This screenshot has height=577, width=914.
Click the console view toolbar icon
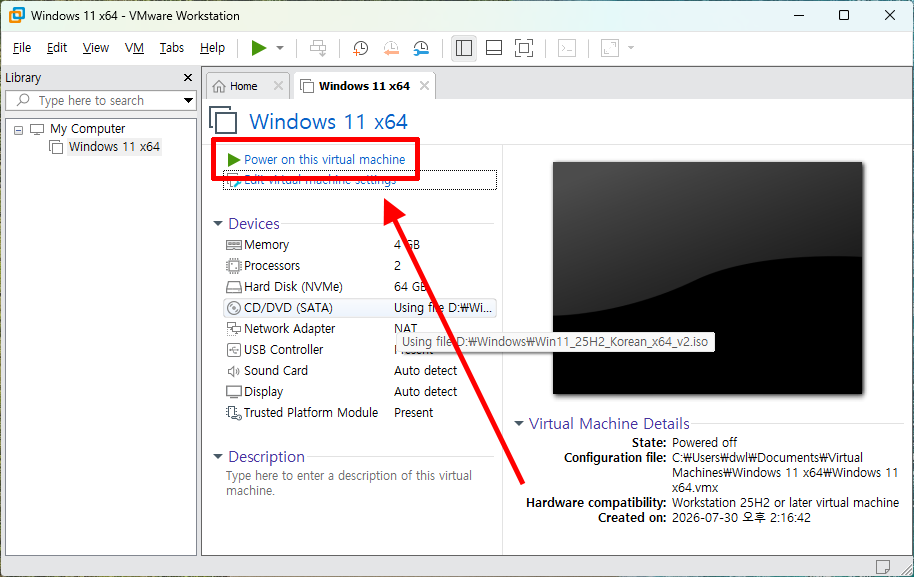[x=567, y=48]
